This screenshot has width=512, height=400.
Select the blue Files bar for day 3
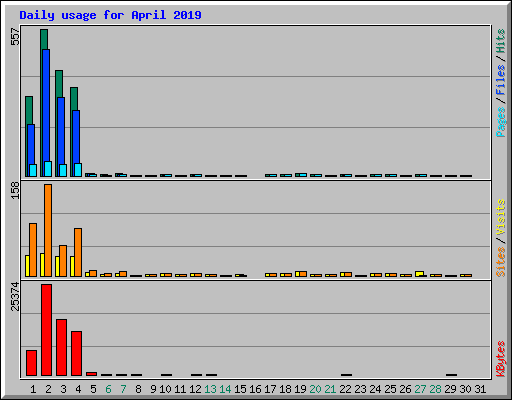pyautogui.click(x=61, y=131)
